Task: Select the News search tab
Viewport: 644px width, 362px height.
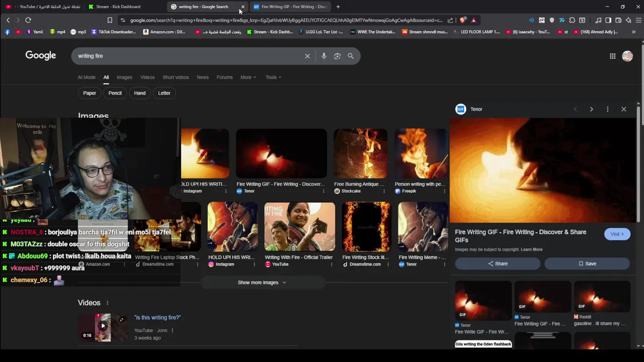Action: coord(203,77)
